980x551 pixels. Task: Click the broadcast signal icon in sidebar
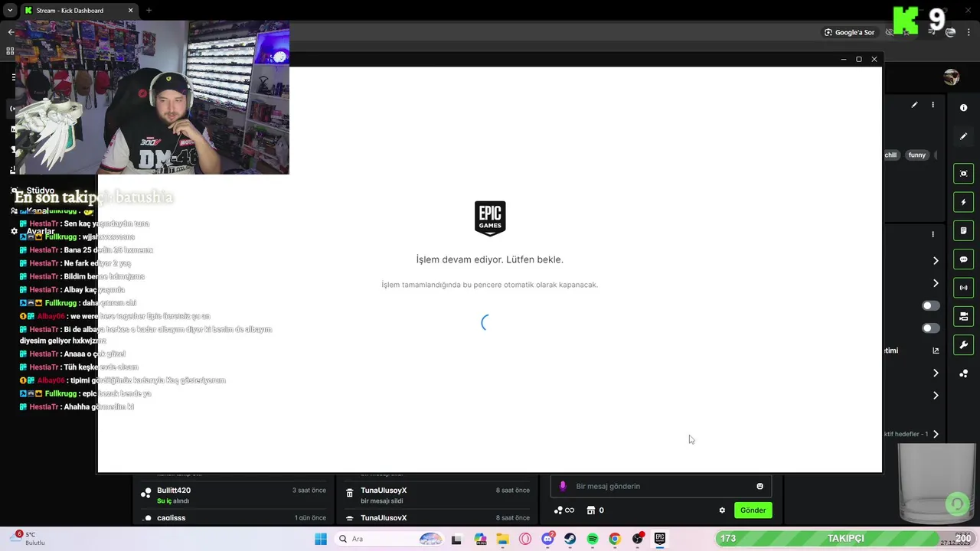(963, 288)
